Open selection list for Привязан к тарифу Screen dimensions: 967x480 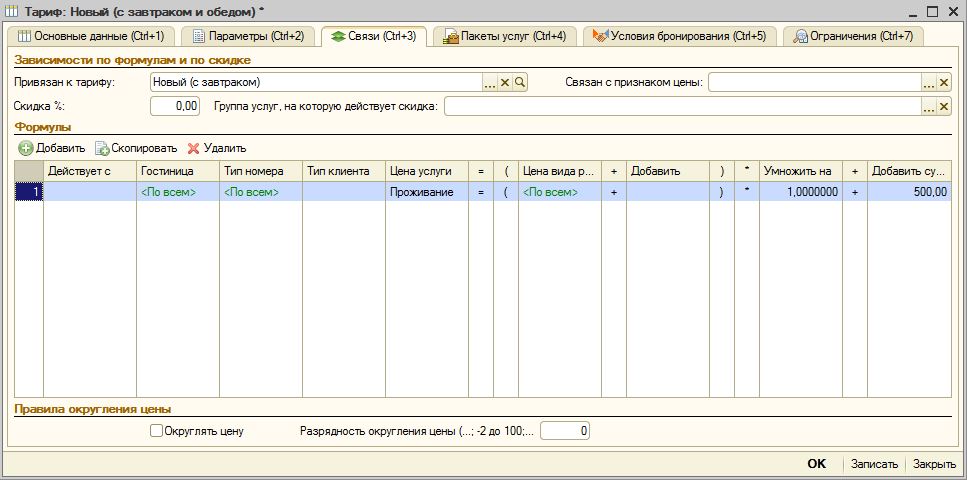(490, 83)
